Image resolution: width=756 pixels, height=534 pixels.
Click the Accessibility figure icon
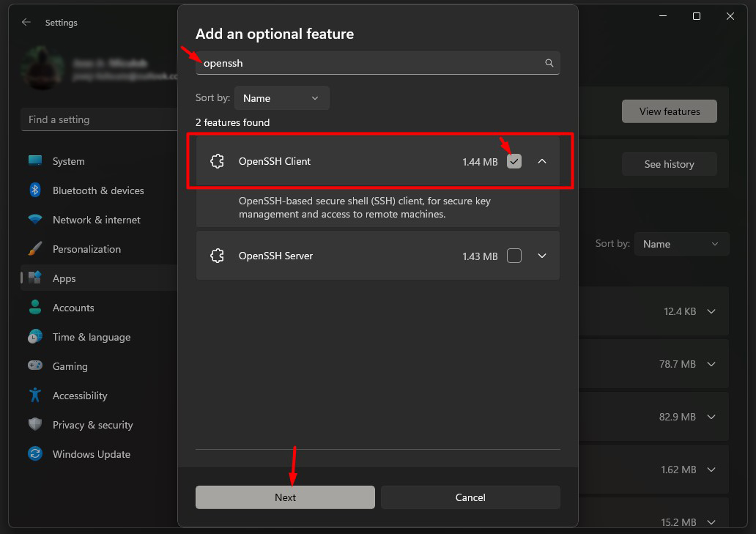pos(34,396)
